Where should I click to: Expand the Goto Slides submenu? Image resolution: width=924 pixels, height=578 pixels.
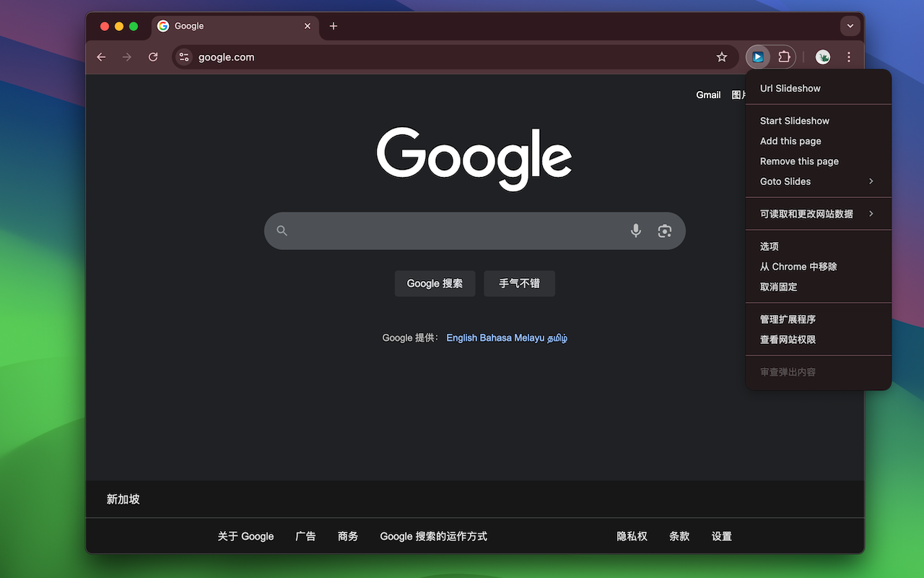pos(819,181)
